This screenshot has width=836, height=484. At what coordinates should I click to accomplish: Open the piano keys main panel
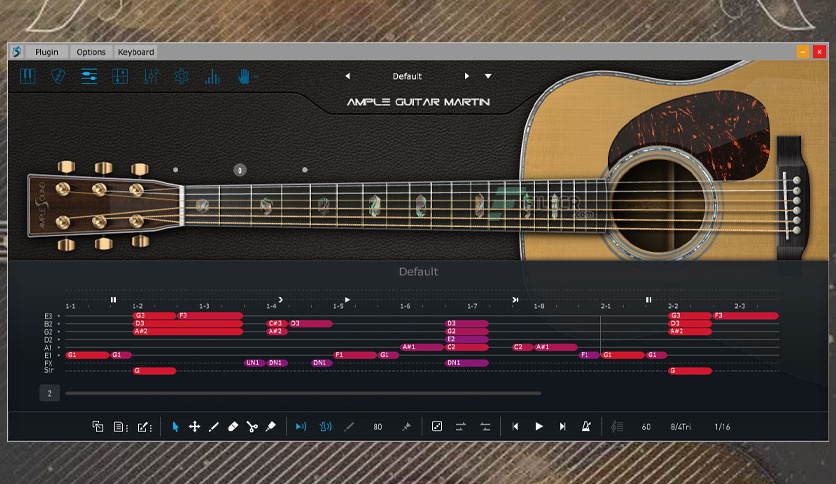(28, 76)
